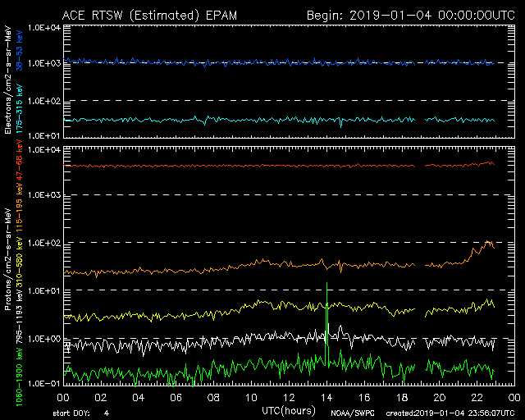The image size is (525, 420).
Task: Click the yellow 310-580 keV proton legend label
Action: pyautogui.click(x=20, y=260)
